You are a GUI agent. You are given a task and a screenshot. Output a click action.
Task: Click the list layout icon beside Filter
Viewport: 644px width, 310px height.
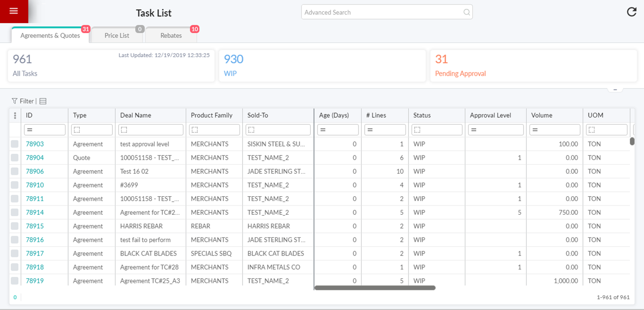pos(43,101)
